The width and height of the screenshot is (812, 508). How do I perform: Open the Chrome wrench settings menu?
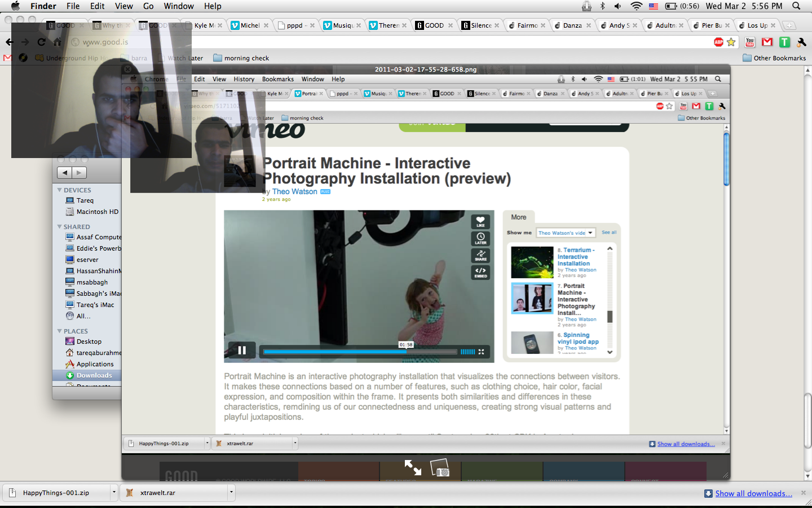(801, 42)
